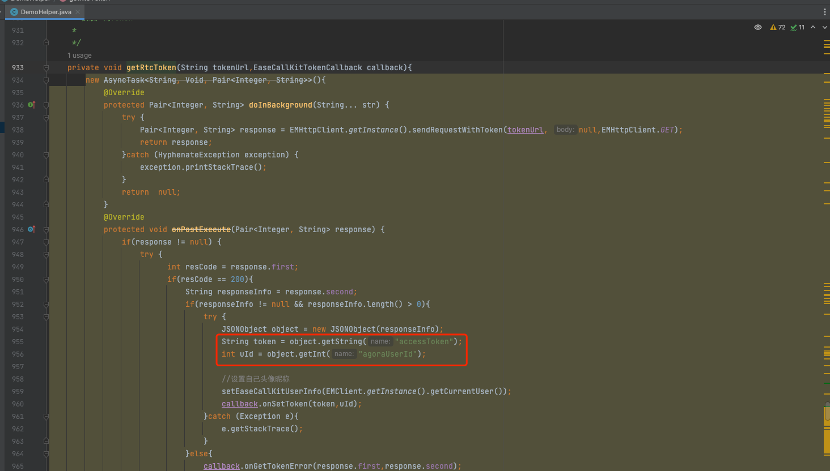Click the 'name:' hint on line 956
The height and width of the screenshot is (472, 830).
point(343,354)
